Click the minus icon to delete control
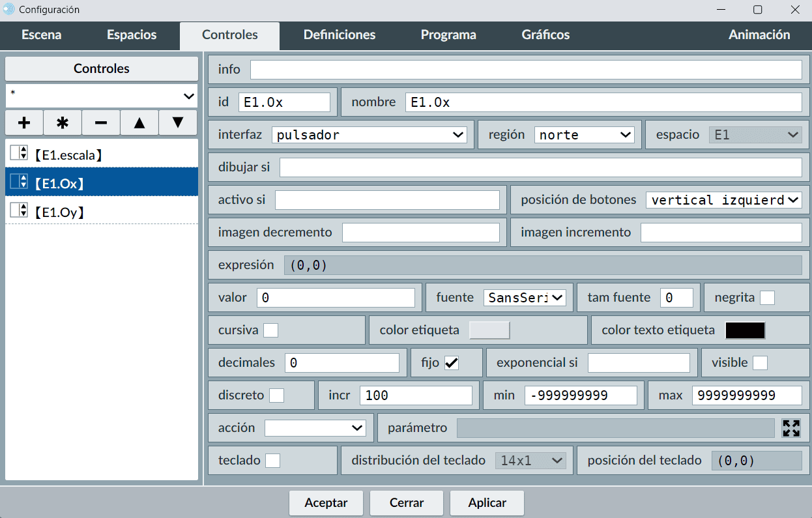The width and height of the screenshot is (812, 518). [x=101, y=122]
